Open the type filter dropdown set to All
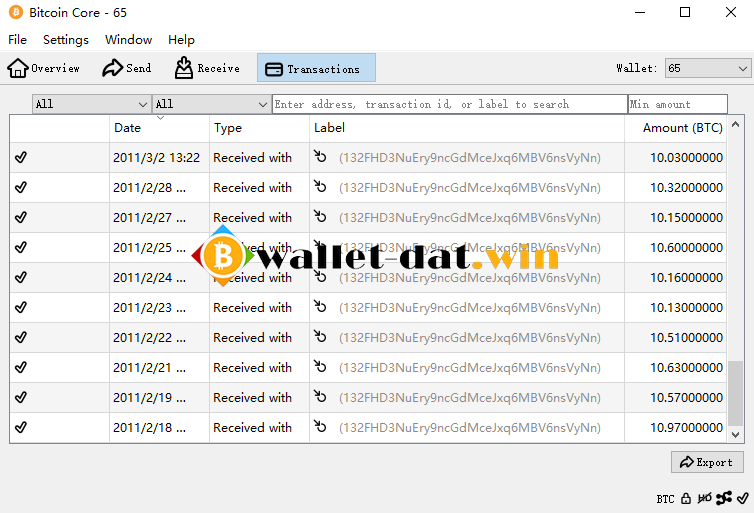Screen dimensions: 754x513 tap(211, 104)
